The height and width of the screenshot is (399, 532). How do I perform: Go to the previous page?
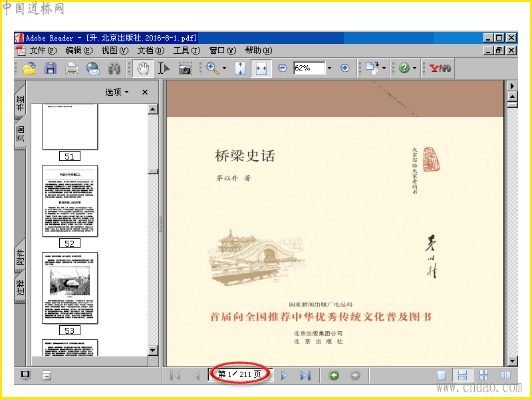pos(196,375)
